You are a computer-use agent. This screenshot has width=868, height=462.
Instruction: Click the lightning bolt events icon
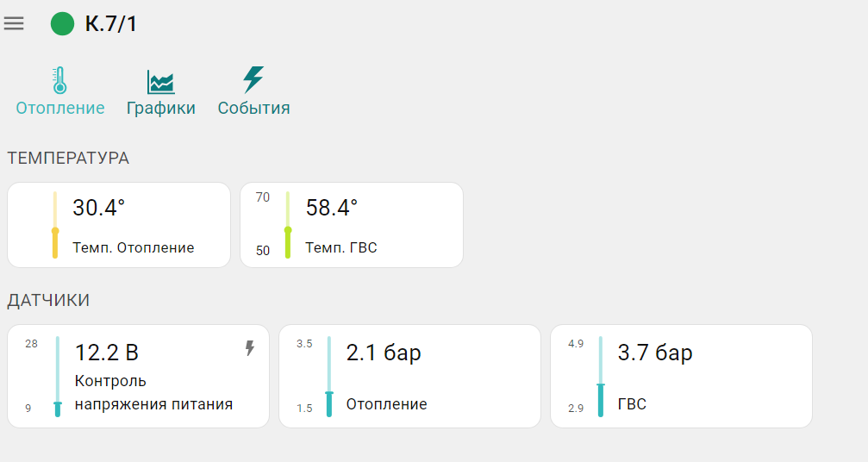tap(253, 79)
